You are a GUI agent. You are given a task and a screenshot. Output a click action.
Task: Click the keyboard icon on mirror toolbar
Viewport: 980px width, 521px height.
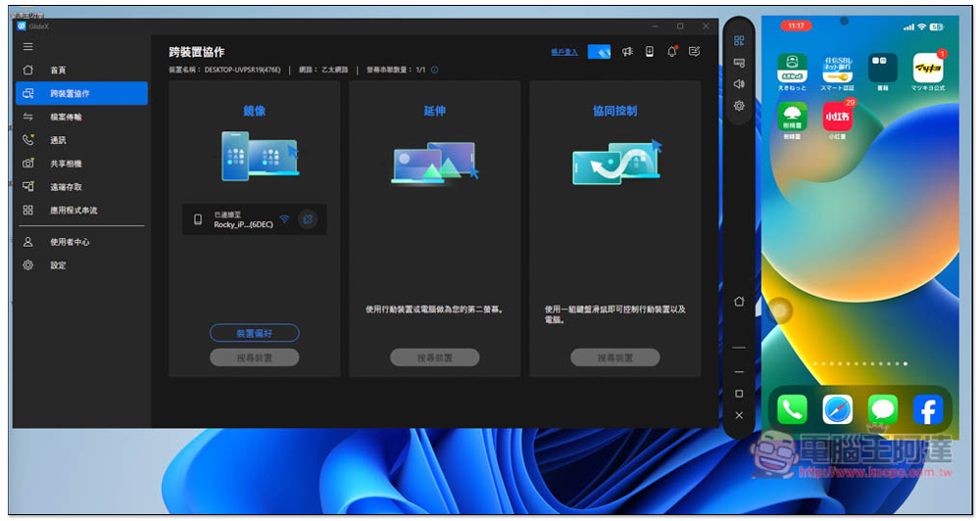(739, 63)
